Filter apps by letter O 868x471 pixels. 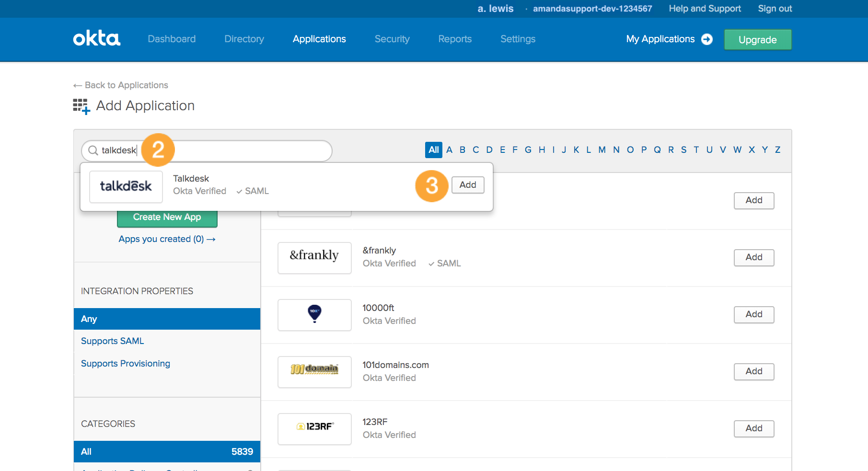pos(630,150)
